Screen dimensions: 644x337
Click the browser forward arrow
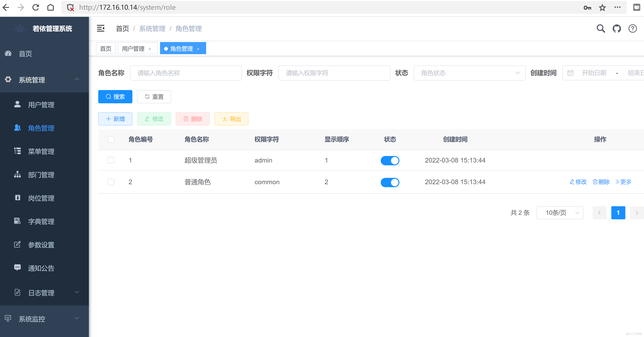(x=21, y=7)
